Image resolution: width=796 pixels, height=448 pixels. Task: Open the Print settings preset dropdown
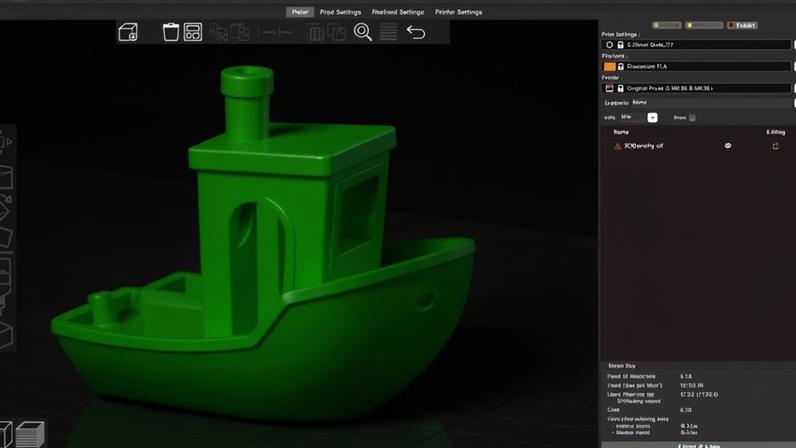coord(696,45)
